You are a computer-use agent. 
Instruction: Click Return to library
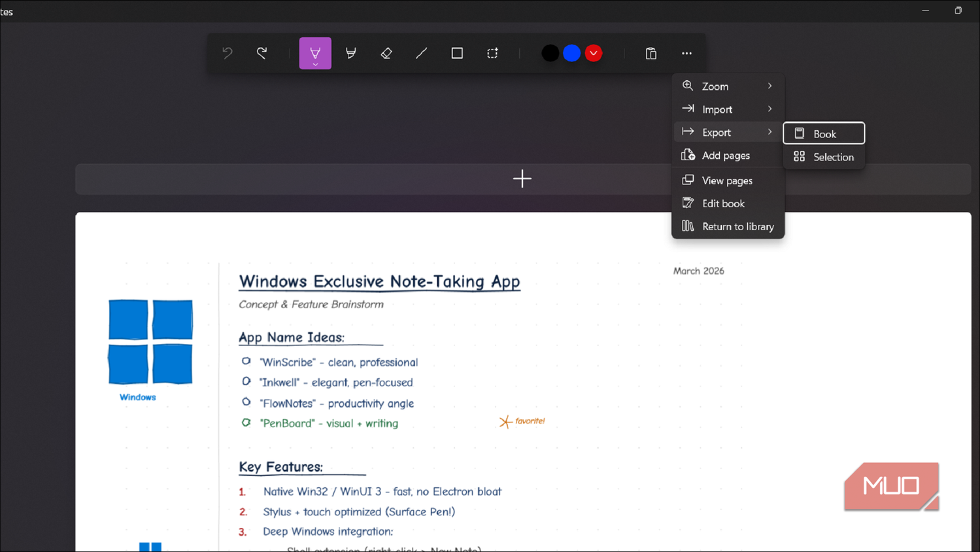pyautogui.click(x=728, y=226)
